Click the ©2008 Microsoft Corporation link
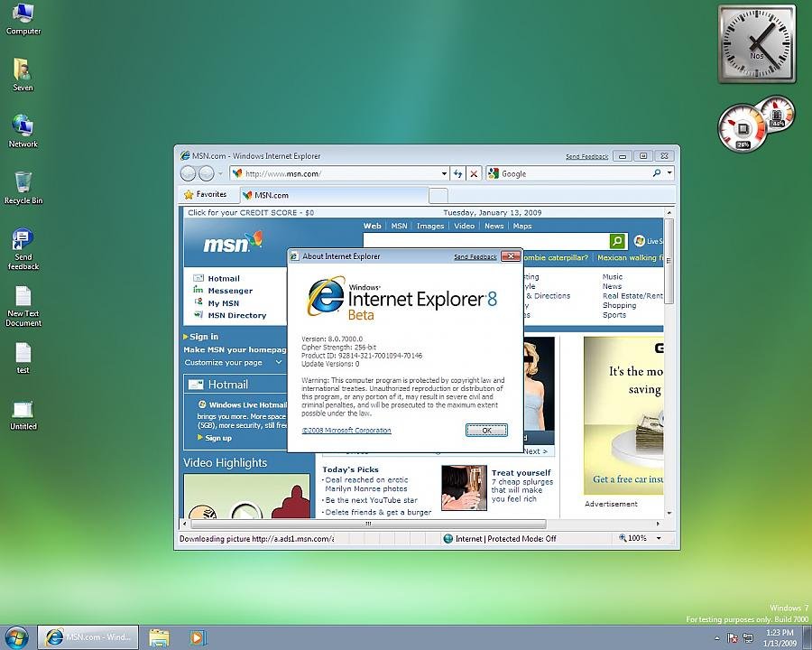 tap(346, 431)
